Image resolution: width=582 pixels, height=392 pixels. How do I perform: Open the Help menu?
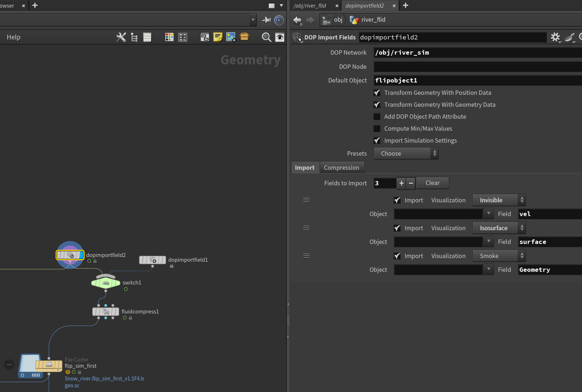[14, 37]
